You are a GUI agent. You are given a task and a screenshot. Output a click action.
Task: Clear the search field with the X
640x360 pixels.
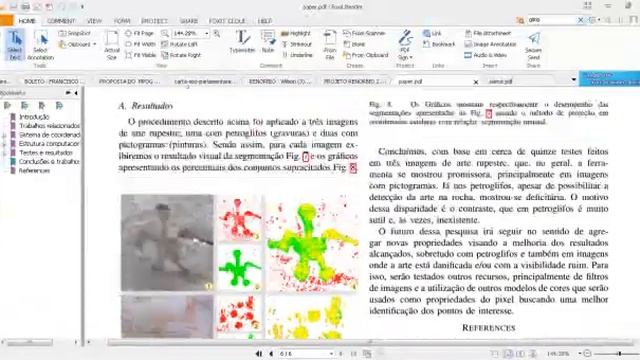point(580,20)
